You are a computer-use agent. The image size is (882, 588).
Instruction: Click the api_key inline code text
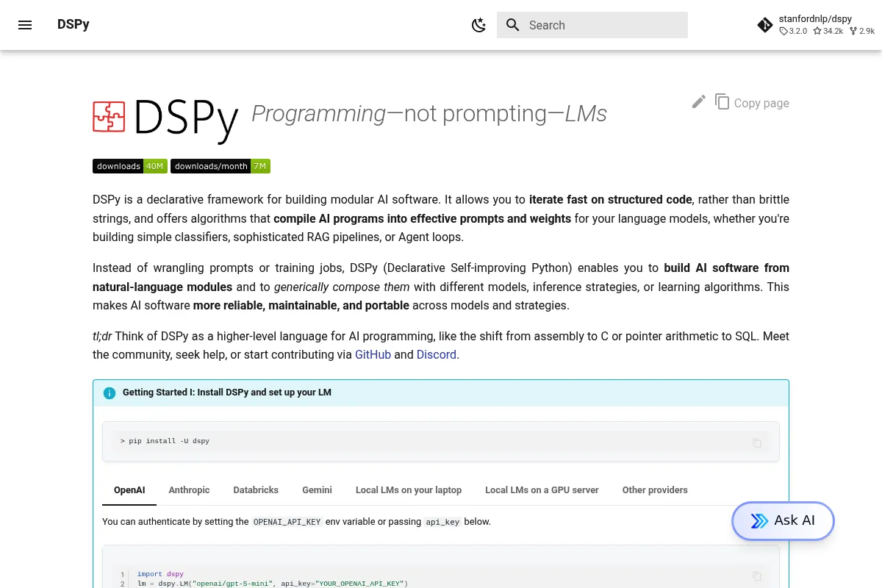point(442,522)
